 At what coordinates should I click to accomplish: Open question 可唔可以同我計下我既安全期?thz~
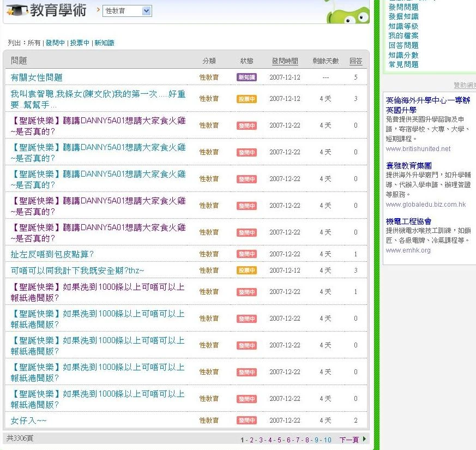click(x=77, y=271)
